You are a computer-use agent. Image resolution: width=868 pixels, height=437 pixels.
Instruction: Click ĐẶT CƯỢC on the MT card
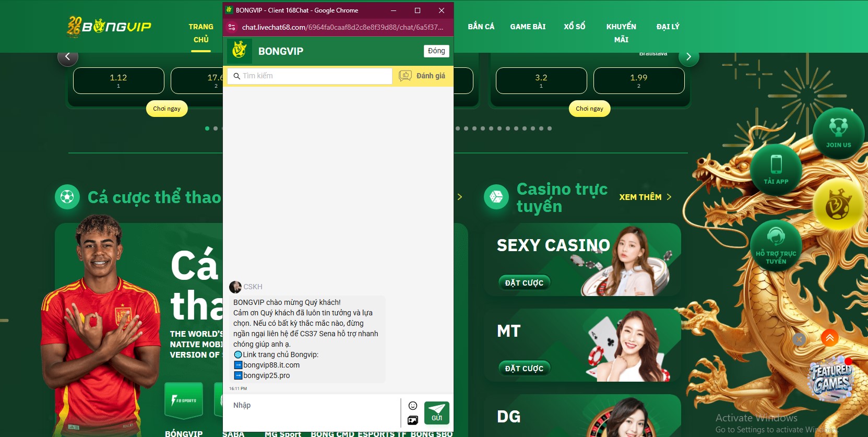click(525, 368)
